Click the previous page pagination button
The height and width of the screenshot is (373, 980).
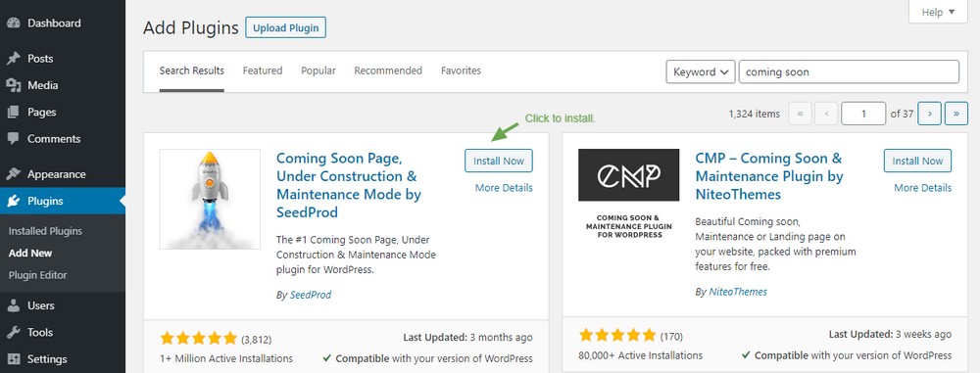tap(826, 114)
